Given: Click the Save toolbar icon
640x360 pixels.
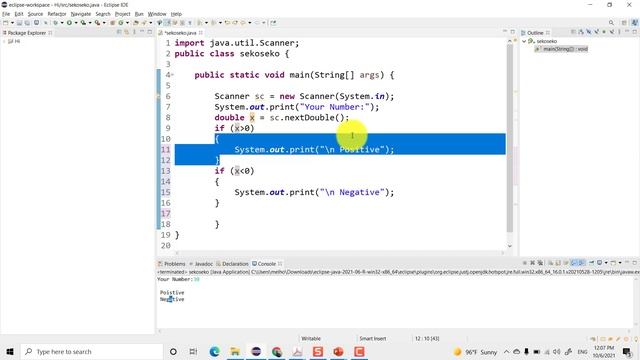Looking at the screenshot, I should [19, 23].
